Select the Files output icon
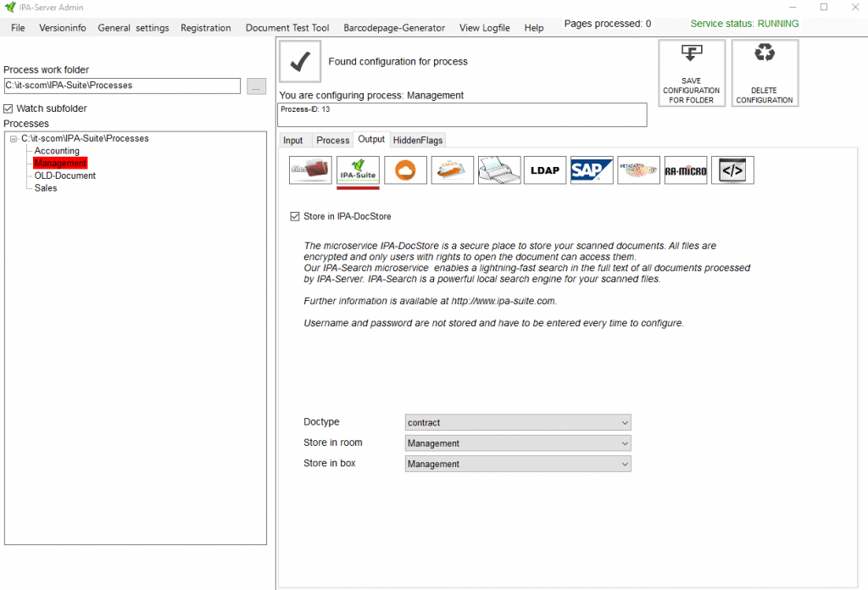This screenshot has height=590, width=868. 310,170
